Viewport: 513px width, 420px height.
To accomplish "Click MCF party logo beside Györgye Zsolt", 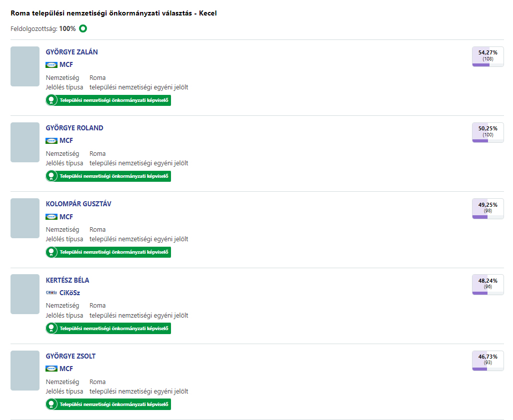I will (51, 369).
